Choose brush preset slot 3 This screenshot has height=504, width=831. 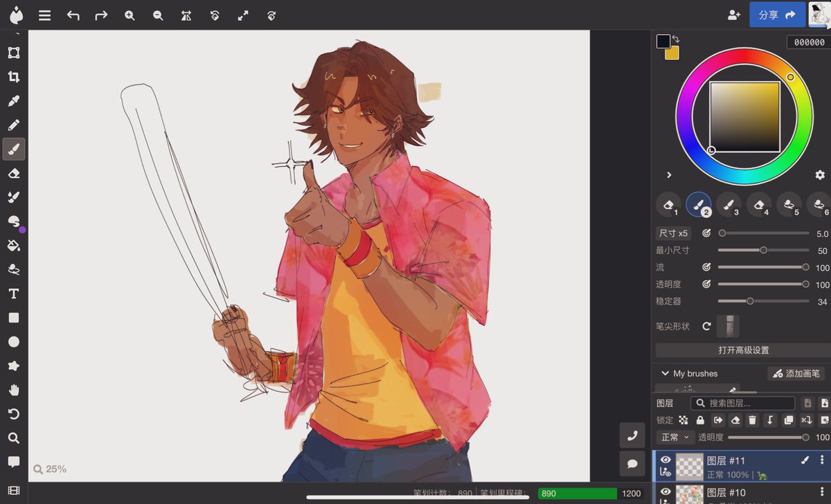click(x=729, y=205)
